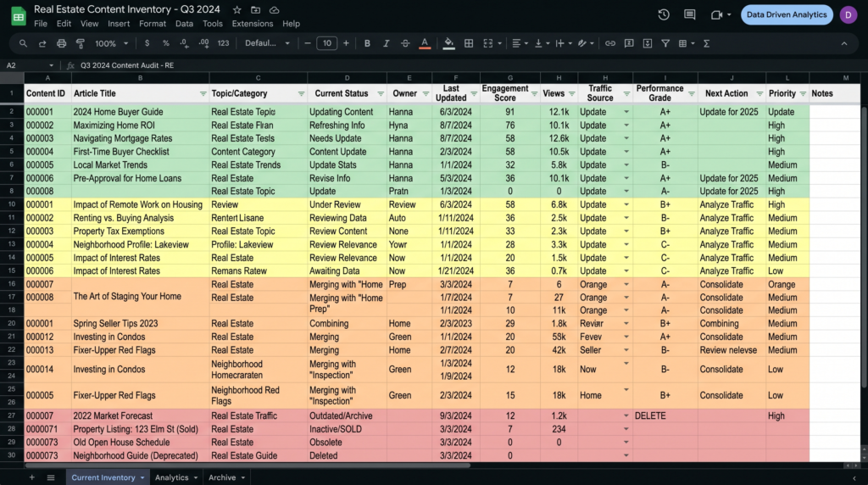Increase font size with plus button
This screenshot has width=868, height=485.
[x=346, y=43]
